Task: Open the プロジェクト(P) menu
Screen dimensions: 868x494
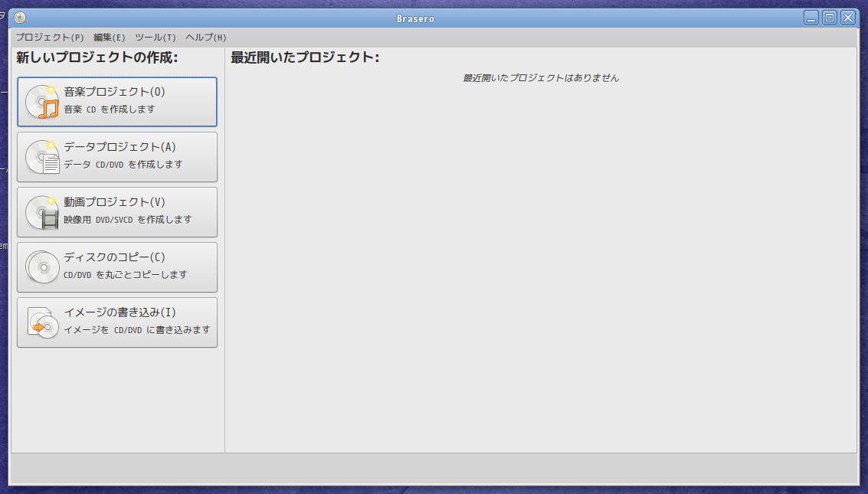Action: (x=50, y=38)
